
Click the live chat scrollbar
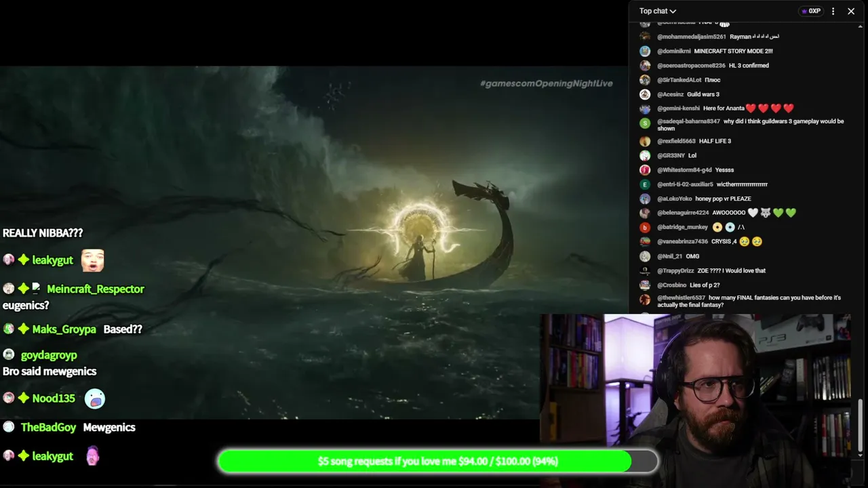coord(861,426)
